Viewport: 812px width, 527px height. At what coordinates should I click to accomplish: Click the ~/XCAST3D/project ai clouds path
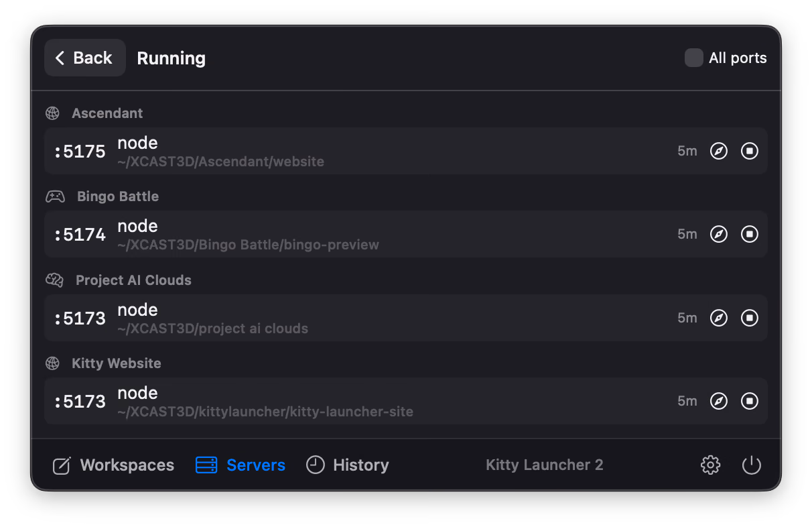[212, 329]
